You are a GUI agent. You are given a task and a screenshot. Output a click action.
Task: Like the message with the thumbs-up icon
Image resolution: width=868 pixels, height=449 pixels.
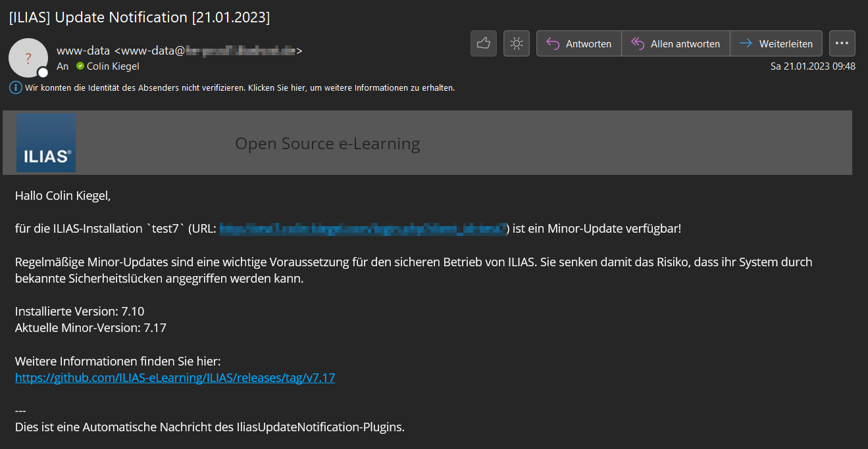click(x=483, y=43)
